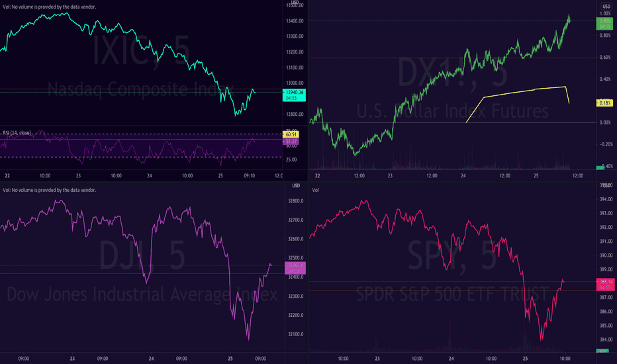This screenshot has width=617, height=364.
Task: Open USD currency selector on Dow Jones chart
Action: click(296, 186)
